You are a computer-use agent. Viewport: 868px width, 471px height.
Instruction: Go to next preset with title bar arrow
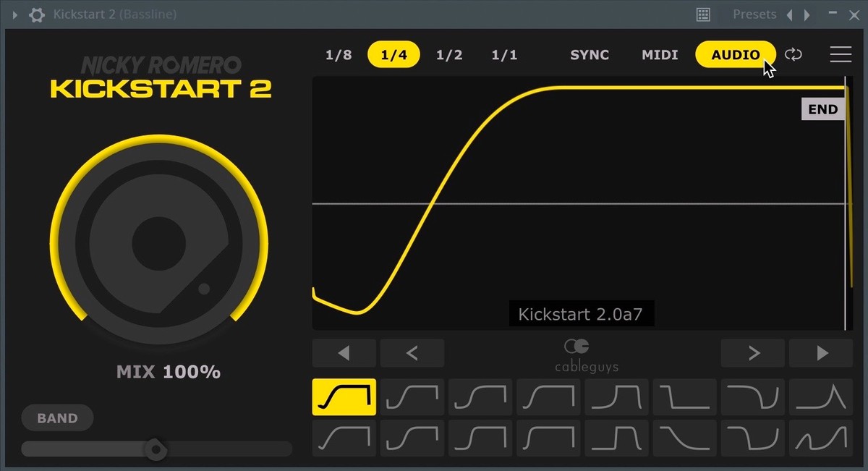click(807, 14)
